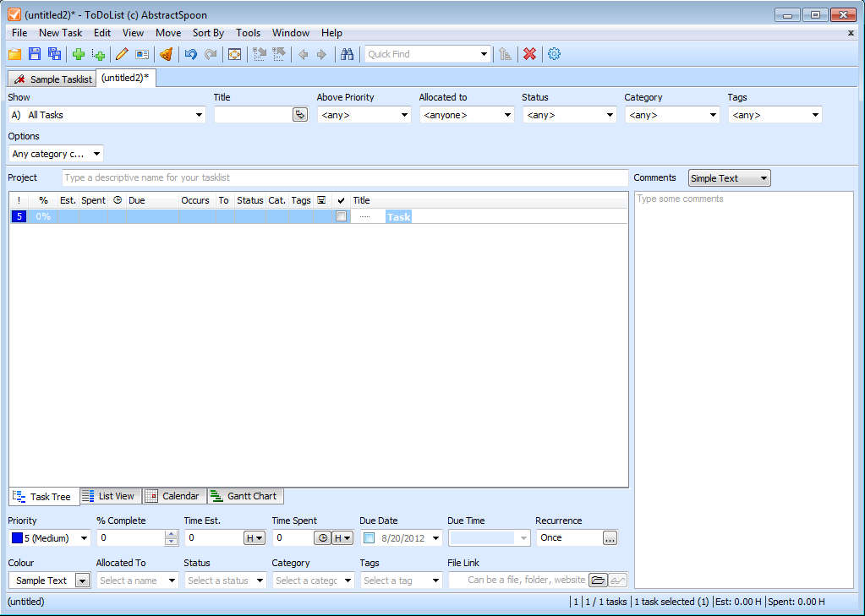Open the Sort By menu
Screen dimensions: 865x616
coord(208,33)
